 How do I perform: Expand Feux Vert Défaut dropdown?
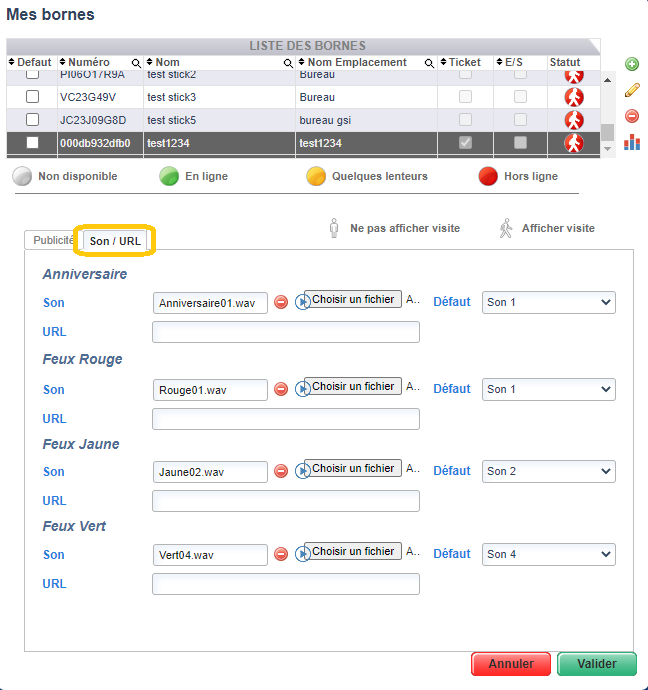tap(548, 554)
